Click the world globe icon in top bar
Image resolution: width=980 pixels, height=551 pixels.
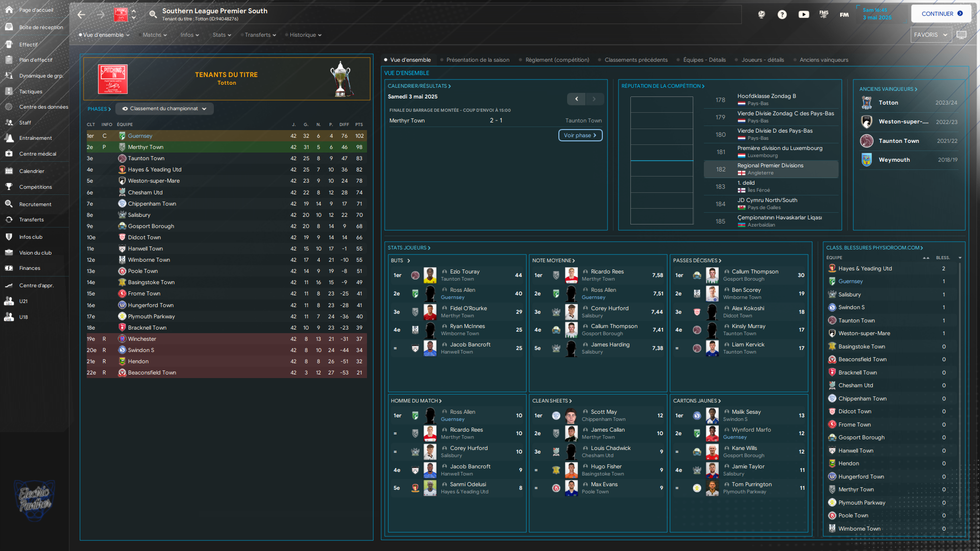[x=761, y=14]
